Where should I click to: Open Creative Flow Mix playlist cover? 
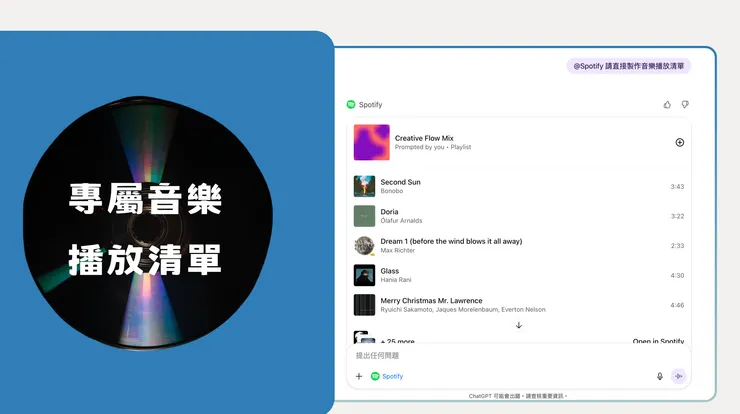point(372,142)
